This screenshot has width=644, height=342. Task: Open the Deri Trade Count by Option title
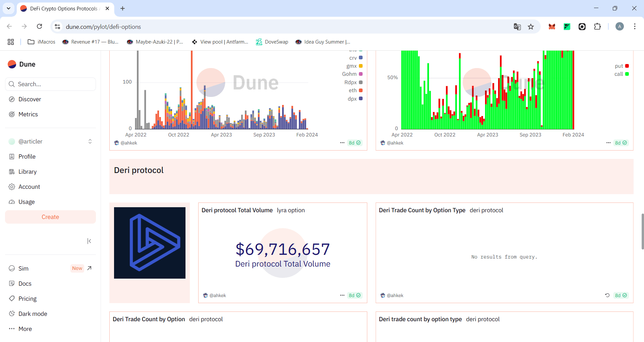tap(149, 319)
